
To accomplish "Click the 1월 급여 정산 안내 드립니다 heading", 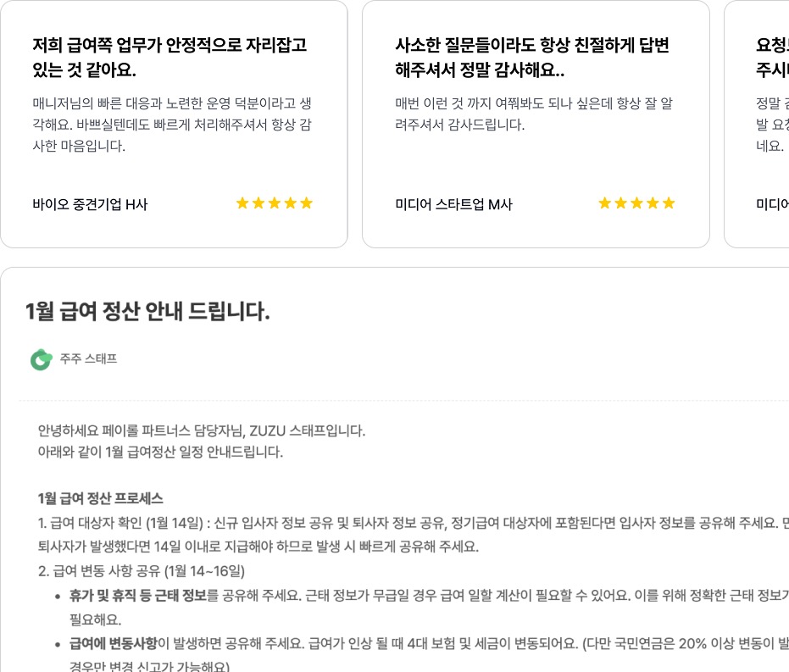I will (x=147, y=312).
